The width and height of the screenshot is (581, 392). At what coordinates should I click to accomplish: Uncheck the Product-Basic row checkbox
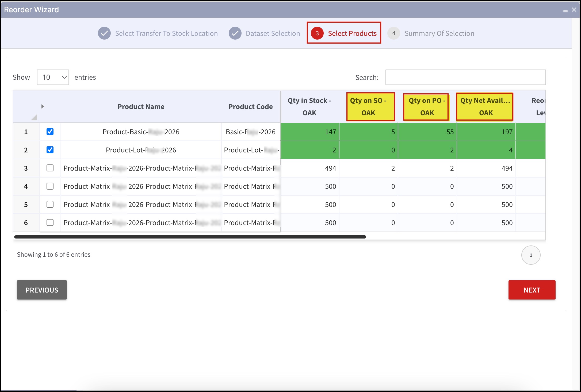tap(50, 132)
